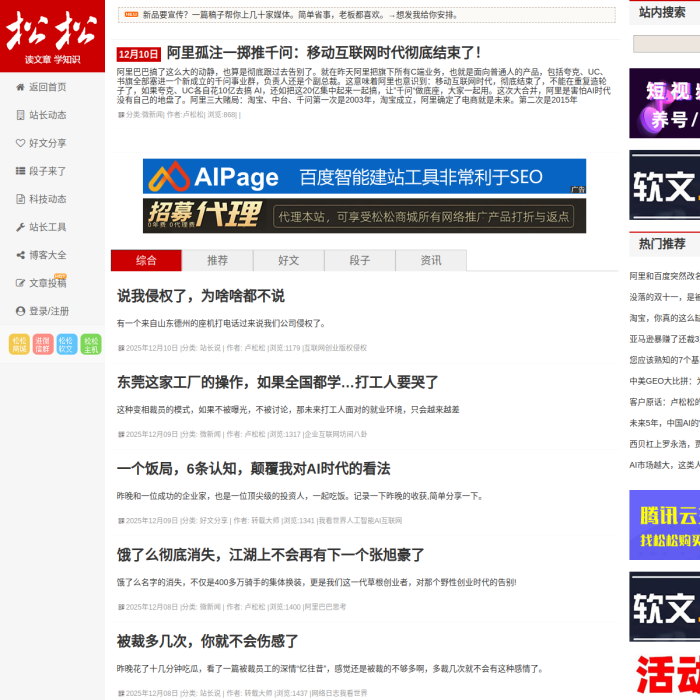Click the AIPage 百度智能建站 banner ad

(364, 176)
